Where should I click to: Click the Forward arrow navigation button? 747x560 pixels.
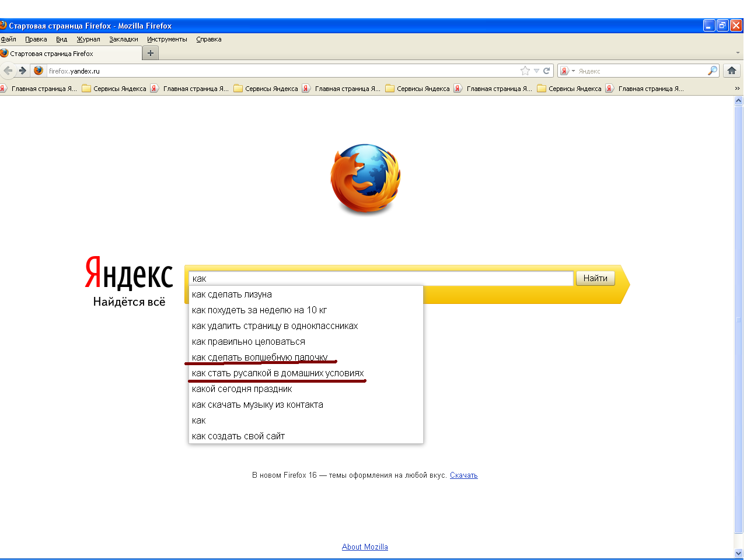click(22, 71)
